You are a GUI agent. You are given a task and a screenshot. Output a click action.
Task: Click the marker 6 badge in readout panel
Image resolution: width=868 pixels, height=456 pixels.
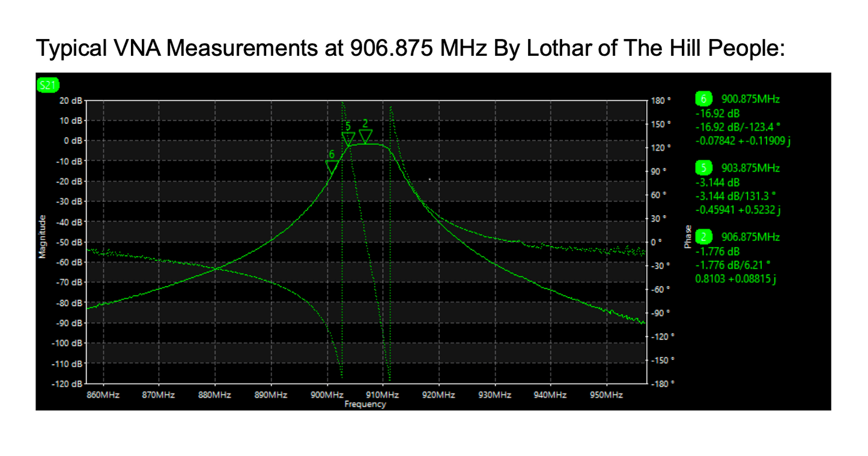[703, 99]
